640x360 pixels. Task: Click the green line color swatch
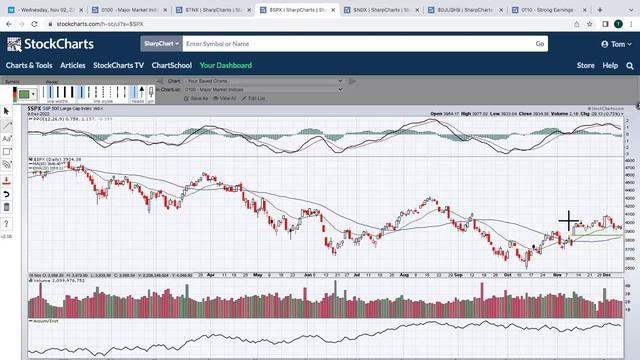[x=24, y=94]
